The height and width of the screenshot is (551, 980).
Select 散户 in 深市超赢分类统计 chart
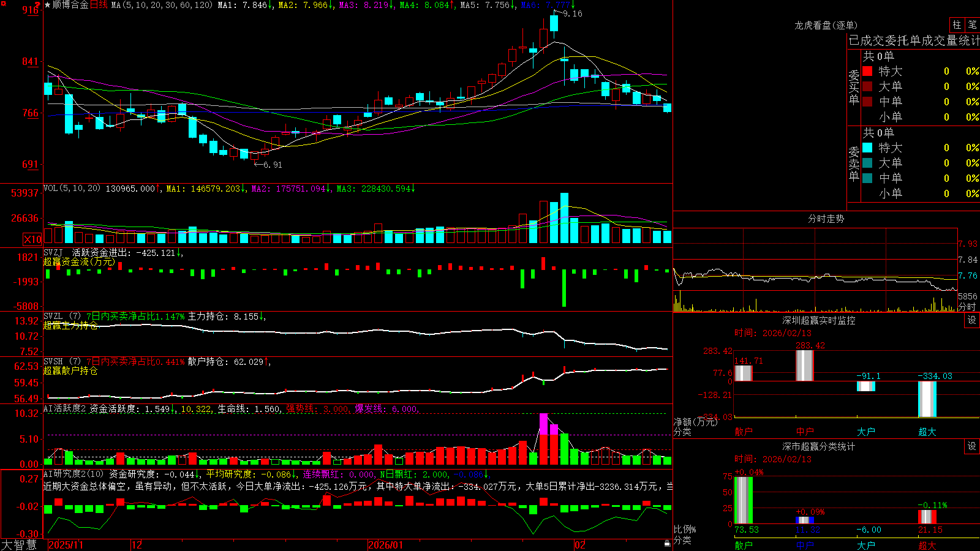click(x=744, y=545)
